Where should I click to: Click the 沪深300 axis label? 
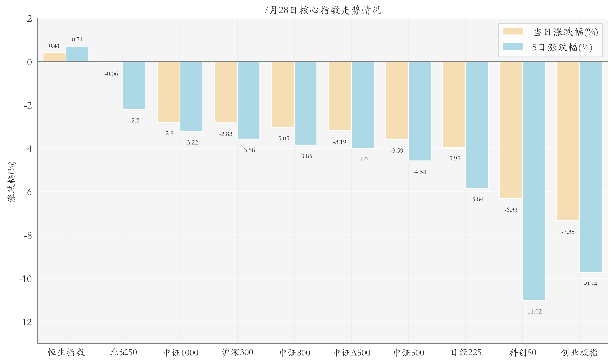coord(237,353)
